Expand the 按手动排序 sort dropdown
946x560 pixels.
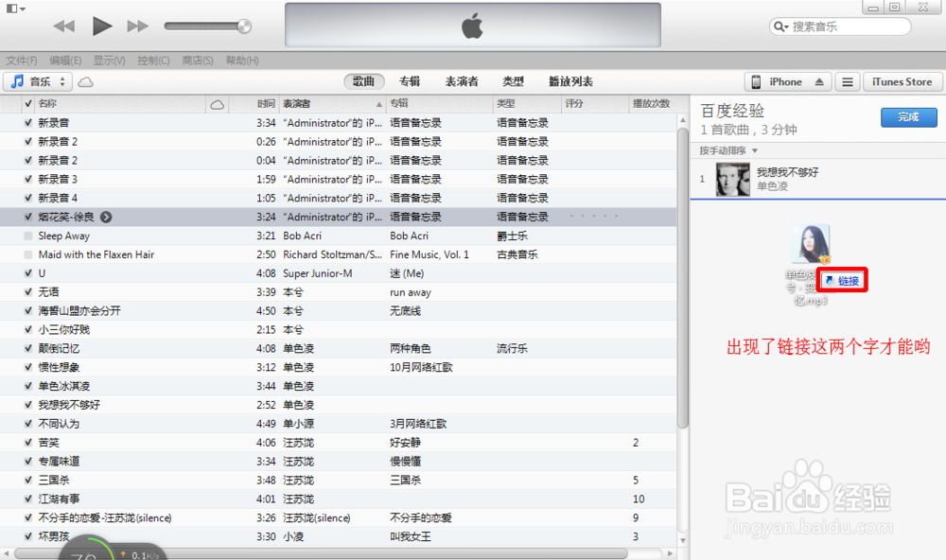tap(728, 150)
